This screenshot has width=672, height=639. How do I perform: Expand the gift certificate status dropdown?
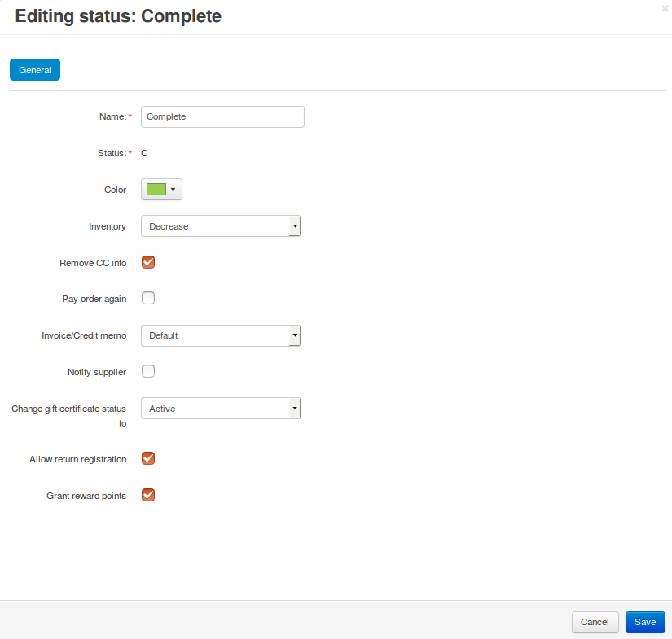click(x=221, y=409)
